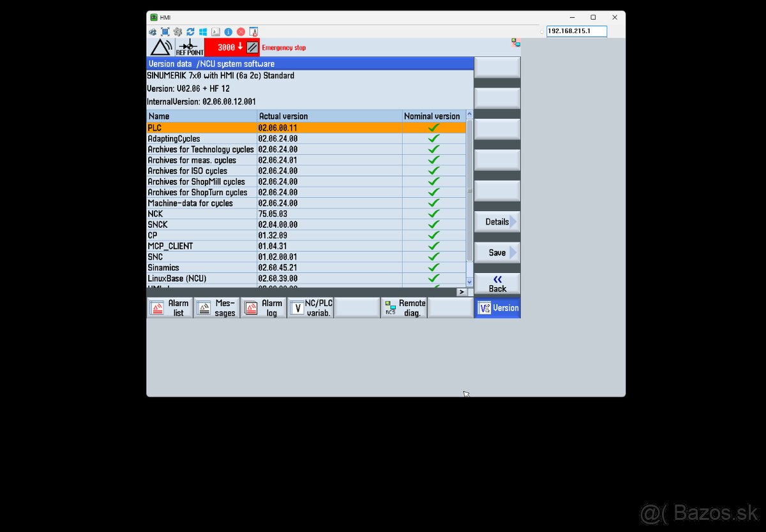Viewport: 766px width, 532px height.
Task: Expand the Save softkey
Action: 497,253
